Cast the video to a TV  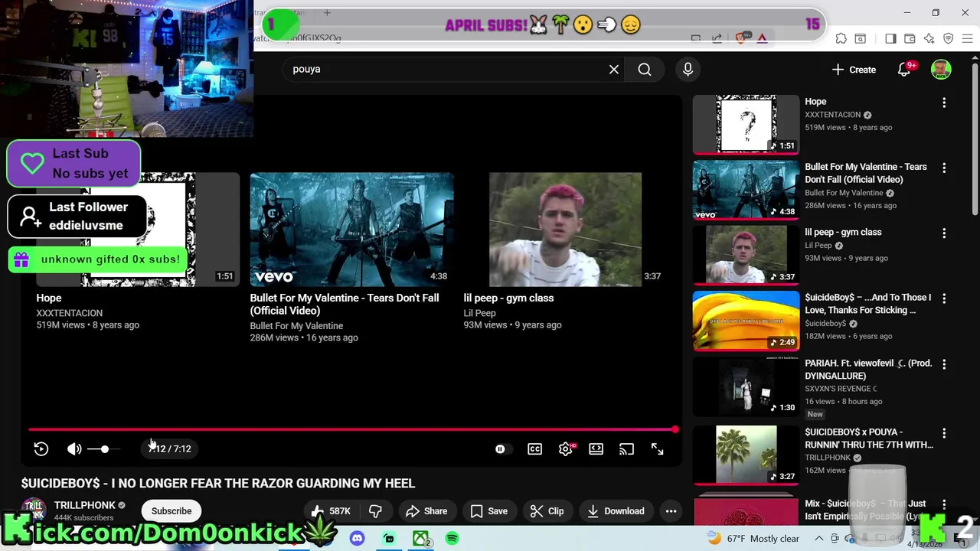click(626, 449)
